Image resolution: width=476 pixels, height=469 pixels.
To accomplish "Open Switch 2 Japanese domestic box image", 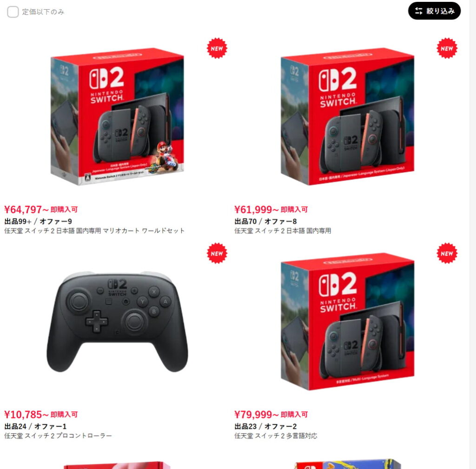I will click(x=347, y=117).
